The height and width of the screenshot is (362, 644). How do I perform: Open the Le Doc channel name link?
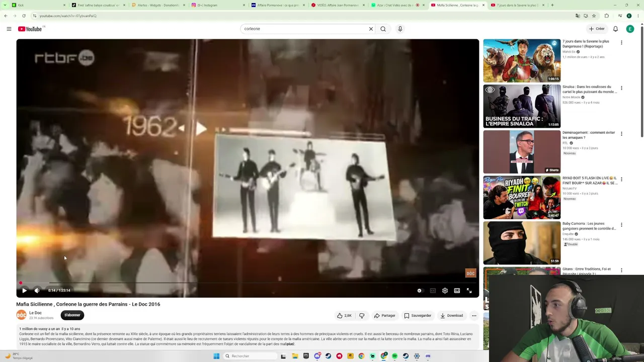tap(35, 313)
